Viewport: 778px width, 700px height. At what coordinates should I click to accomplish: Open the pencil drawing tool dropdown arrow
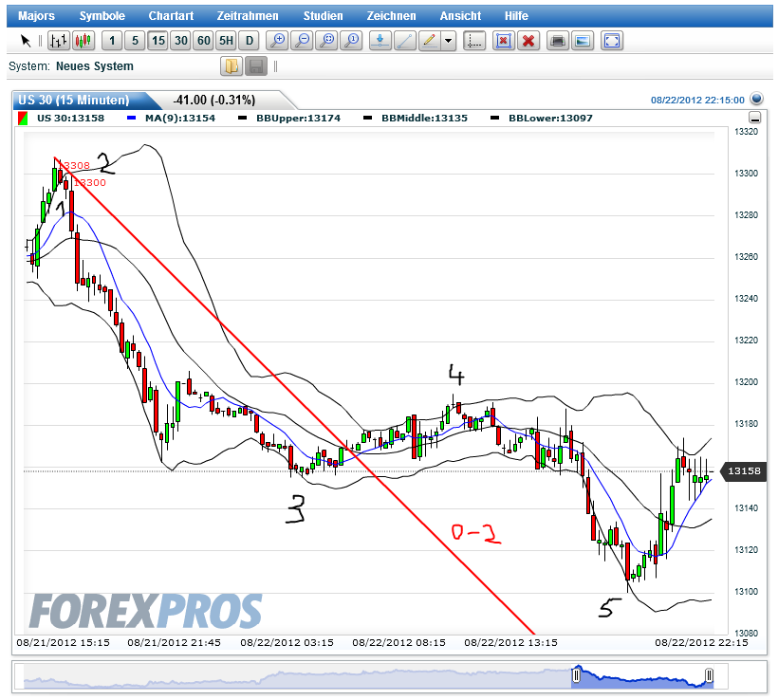pyautogui.click(x=448, y=41)
